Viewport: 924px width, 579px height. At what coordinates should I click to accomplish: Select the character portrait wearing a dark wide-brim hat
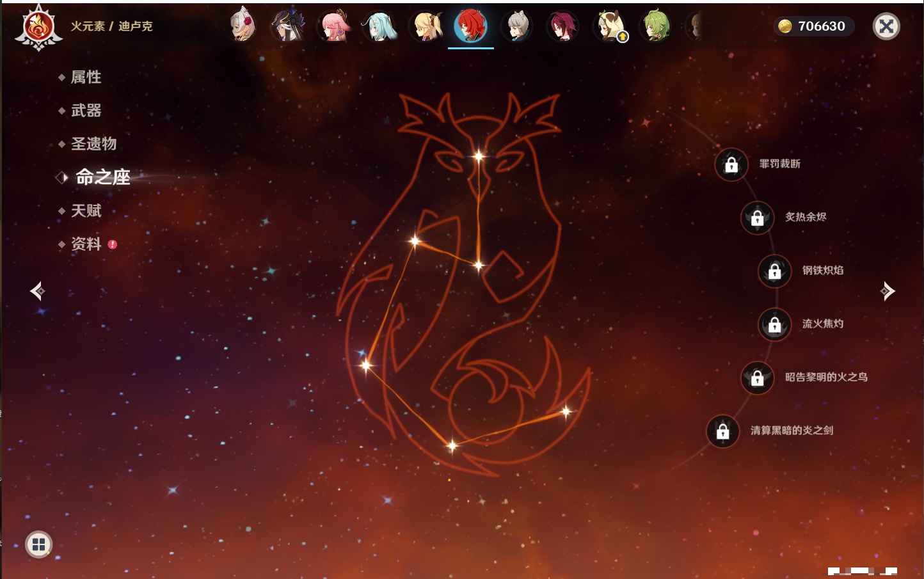[287, 26]
